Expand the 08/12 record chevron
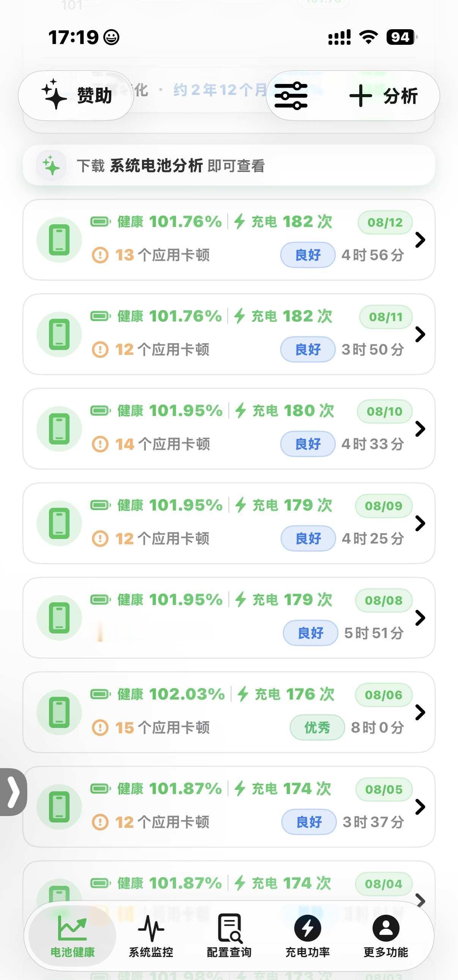458x980 pixels. 420,239
